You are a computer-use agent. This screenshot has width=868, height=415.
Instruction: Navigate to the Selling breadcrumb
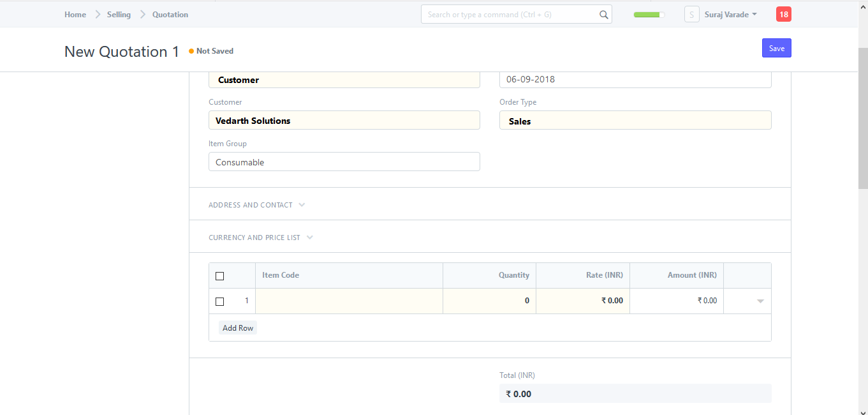pos(119,14)
